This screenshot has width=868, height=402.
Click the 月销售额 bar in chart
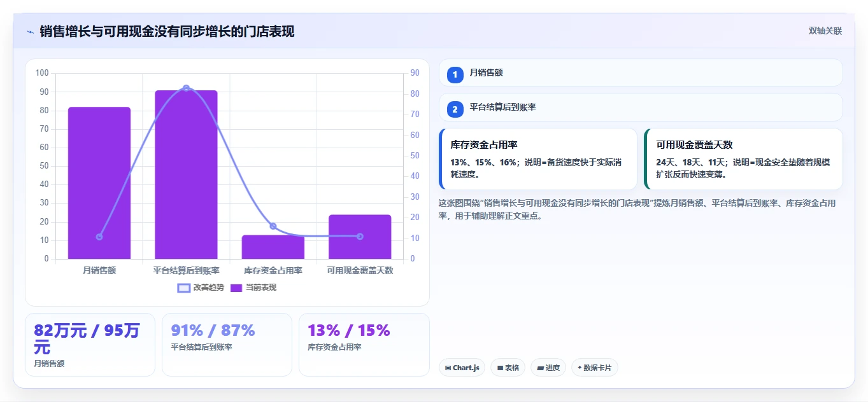pyautogui.click(x=99, y=183)
